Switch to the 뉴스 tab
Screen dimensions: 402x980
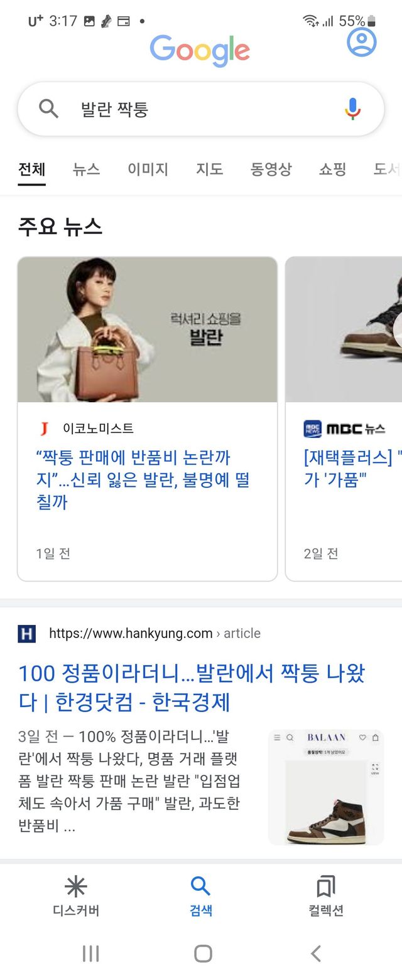pos(86,169)
